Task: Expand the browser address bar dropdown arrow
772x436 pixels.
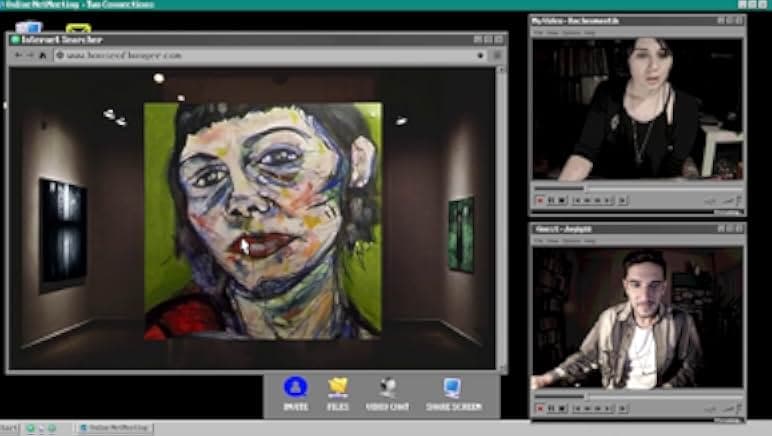Action: 480,55
